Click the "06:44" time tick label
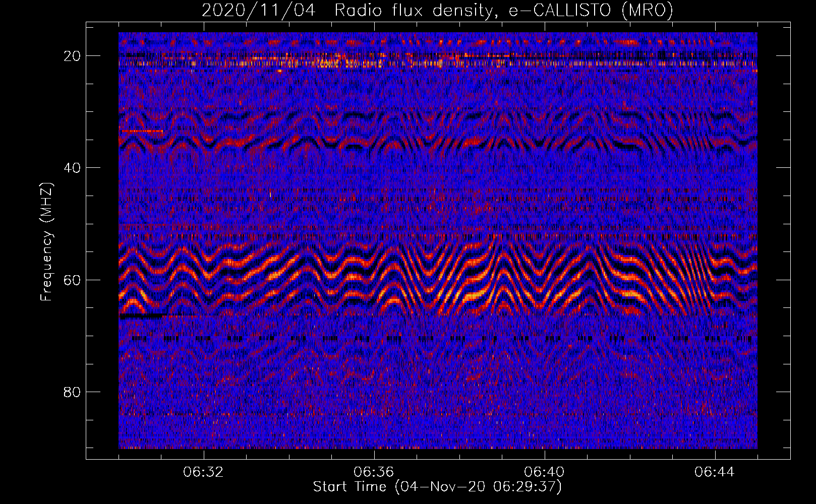This screenshot has height=504, width=816. 715,472
